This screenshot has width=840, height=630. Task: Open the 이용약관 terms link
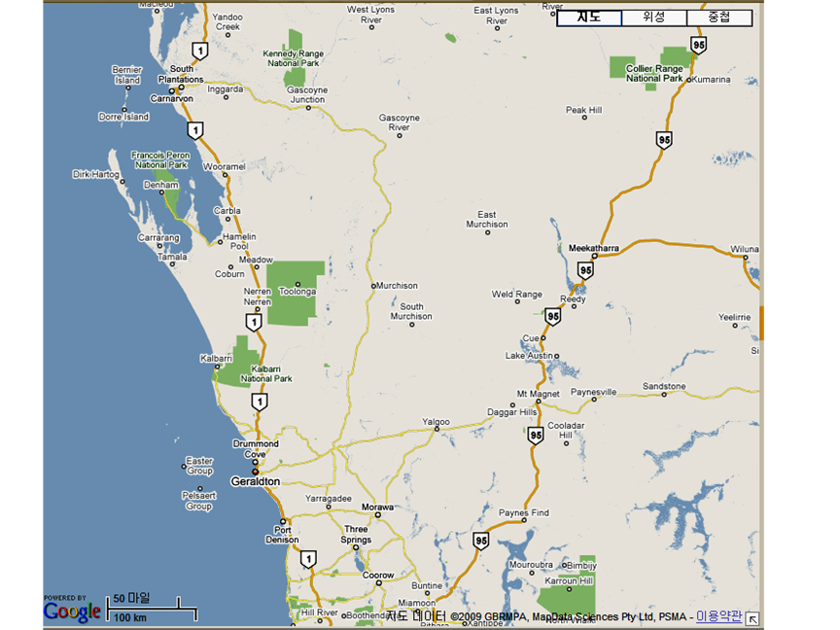718,616
